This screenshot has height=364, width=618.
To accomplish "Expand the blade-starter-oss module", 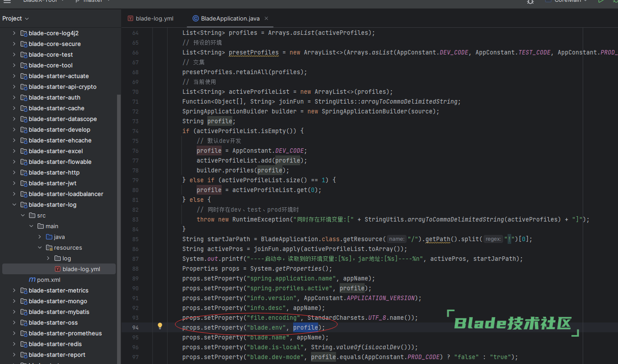I will (14, 322).
